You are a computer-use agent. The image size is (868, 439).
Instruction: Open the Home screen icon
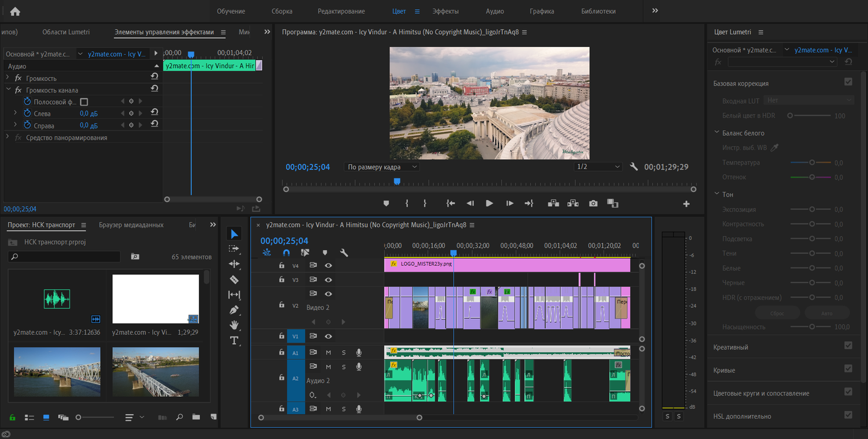(15, 11)
